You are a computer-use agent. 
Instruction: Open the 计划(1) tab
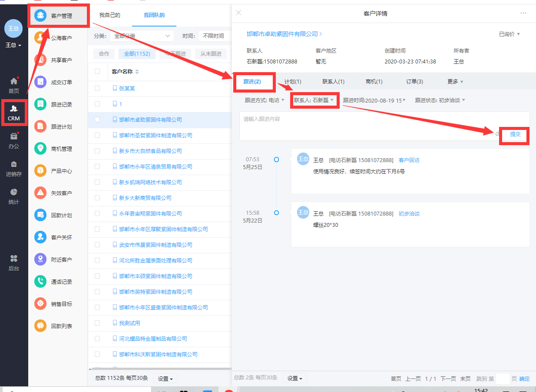coord(293,82)
